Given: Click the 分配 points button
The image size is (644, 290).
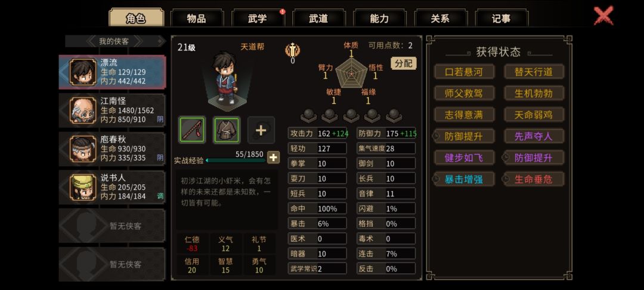Looking at the screenshot, I should pos(403,63).
